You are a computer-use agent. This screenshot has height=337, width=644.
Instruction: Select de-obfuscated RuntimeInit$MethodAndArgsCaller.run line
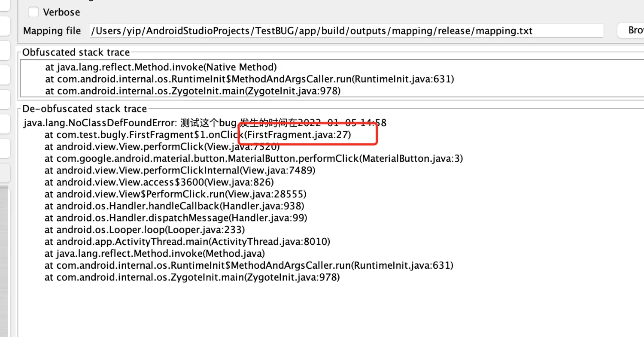tap(249, 265)
